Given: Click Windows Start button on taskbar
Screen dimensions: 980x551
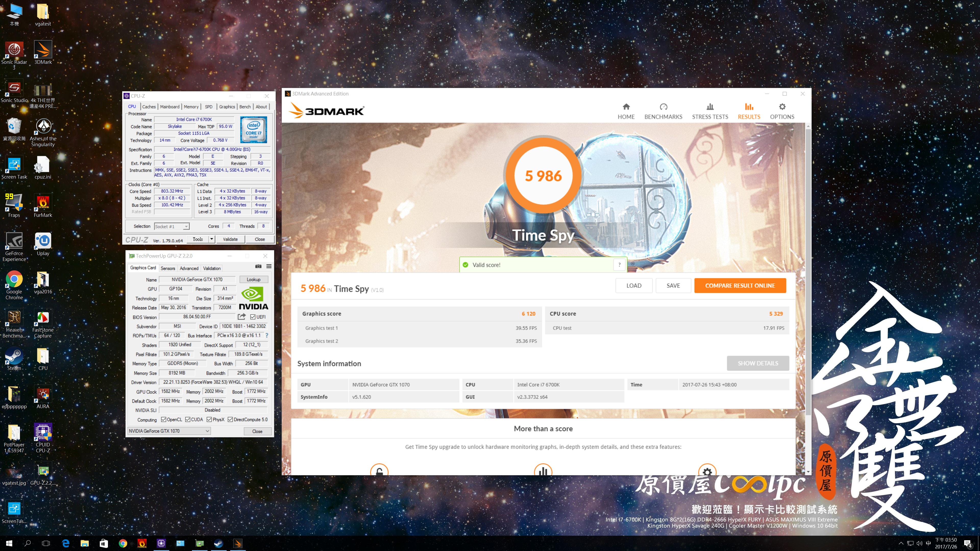Looking at the screenshot, I should (x=9, y=543).
